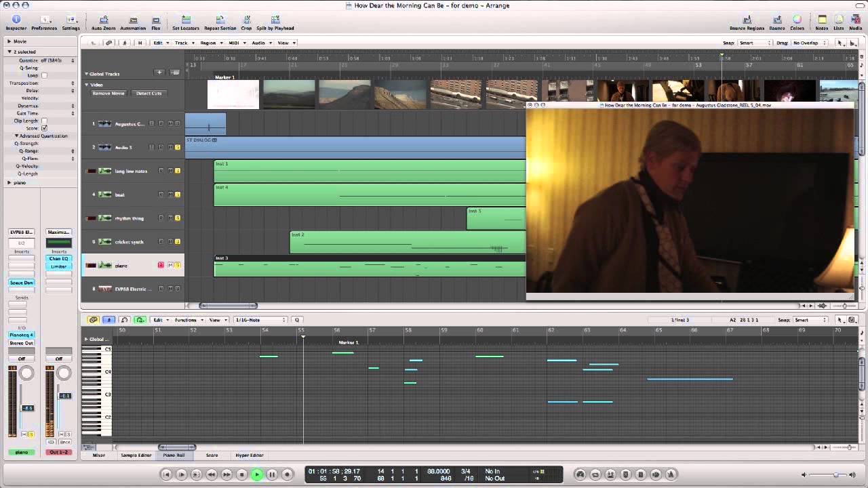Open the Arrange Edit menu
The image size is (868, 488).
(x=159, y=43)
